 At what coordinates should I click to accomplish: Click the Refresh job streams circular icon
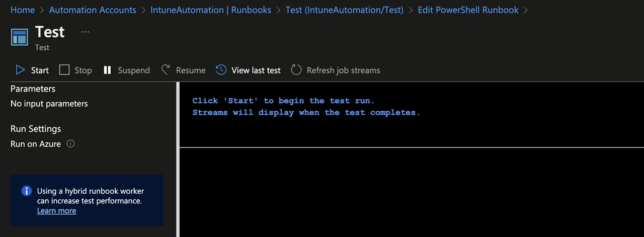point(296,70)
